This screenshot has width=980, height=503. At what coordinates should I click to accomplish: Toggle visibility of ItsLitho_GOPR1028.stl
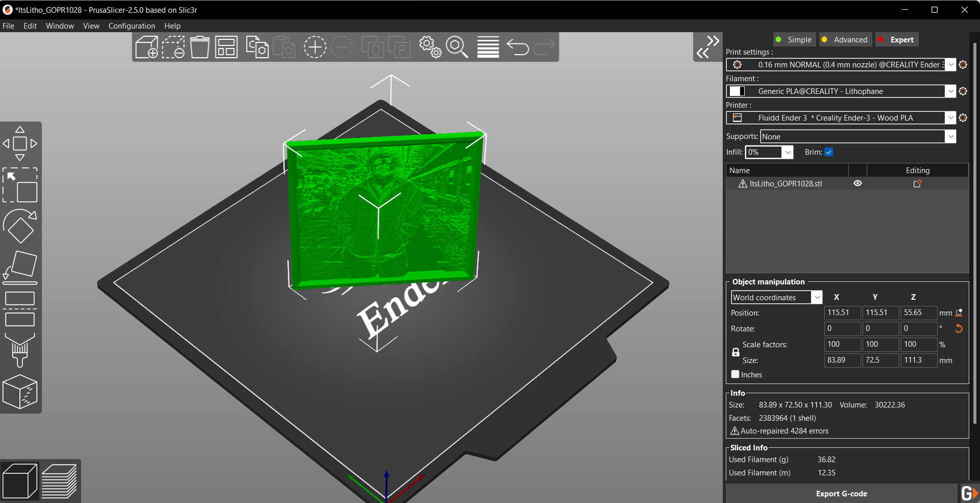click(x=858, y=183)
